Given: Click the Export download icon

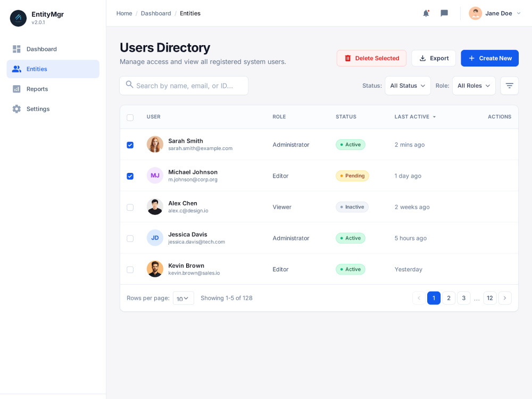Looking at the screenshot, I should [422, 58].
